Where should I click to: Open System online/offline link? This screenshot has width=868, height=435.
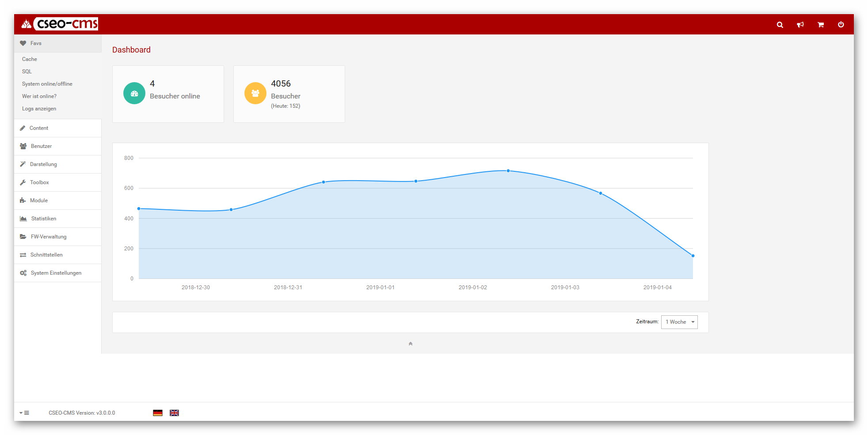[47, 84]
